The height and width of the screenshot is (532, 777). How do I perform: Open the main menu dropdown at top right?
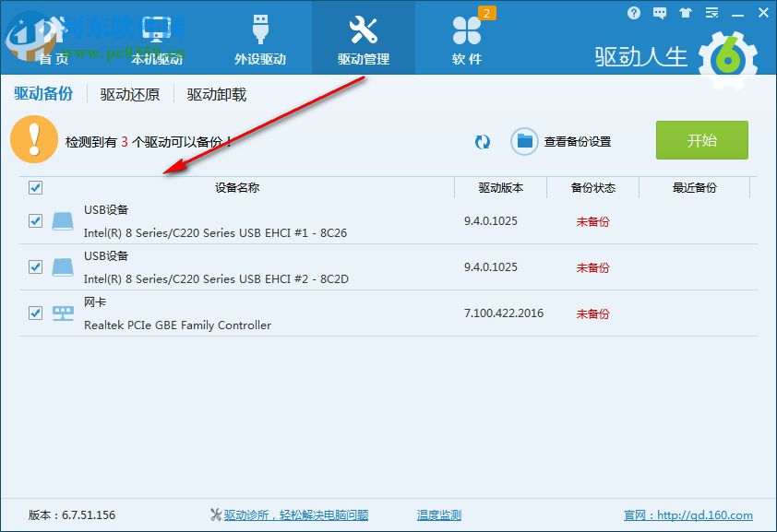click(711, 13)
